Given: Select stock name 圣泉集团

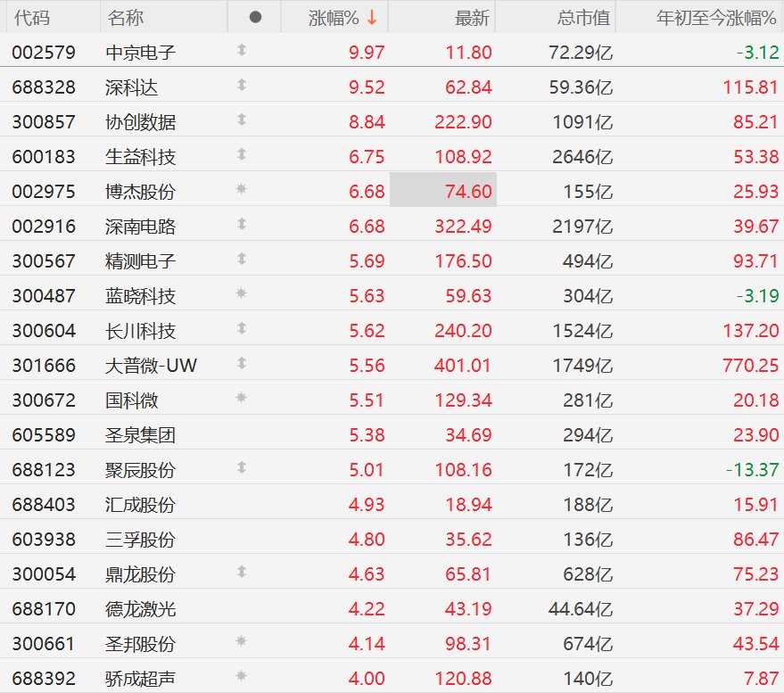Looking at the screenshot, I should point(141,435).
